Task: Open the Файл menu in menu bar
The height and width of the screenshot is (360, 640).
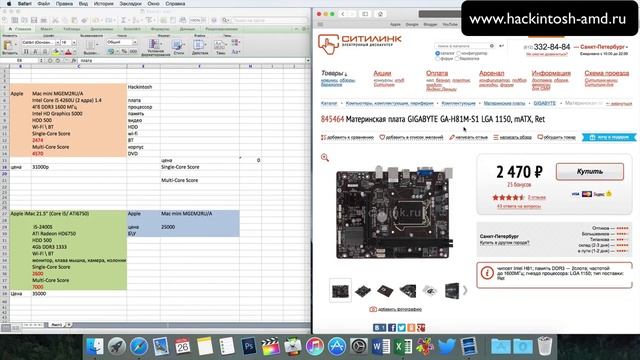Action: (x=43, y=4)
